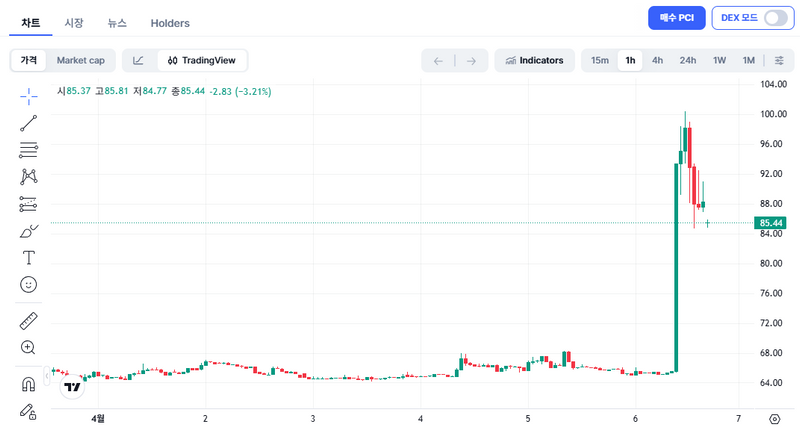Select the ruler measure tool
The width and height of the screenshot is (800, 439).
click(28, 321)
